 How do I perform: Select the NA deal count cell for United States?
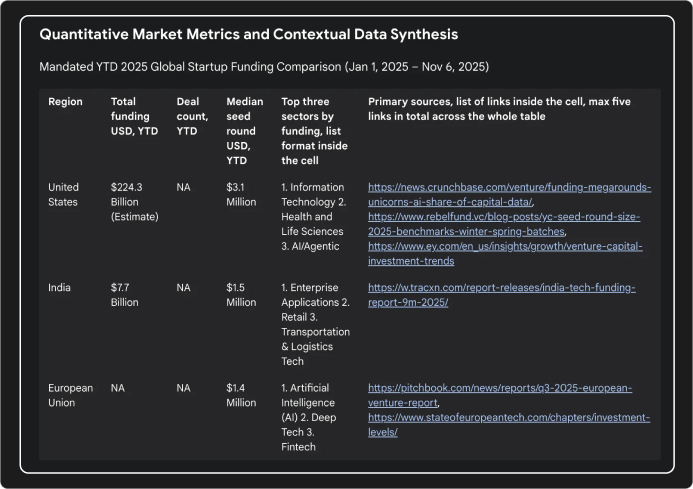183,187
